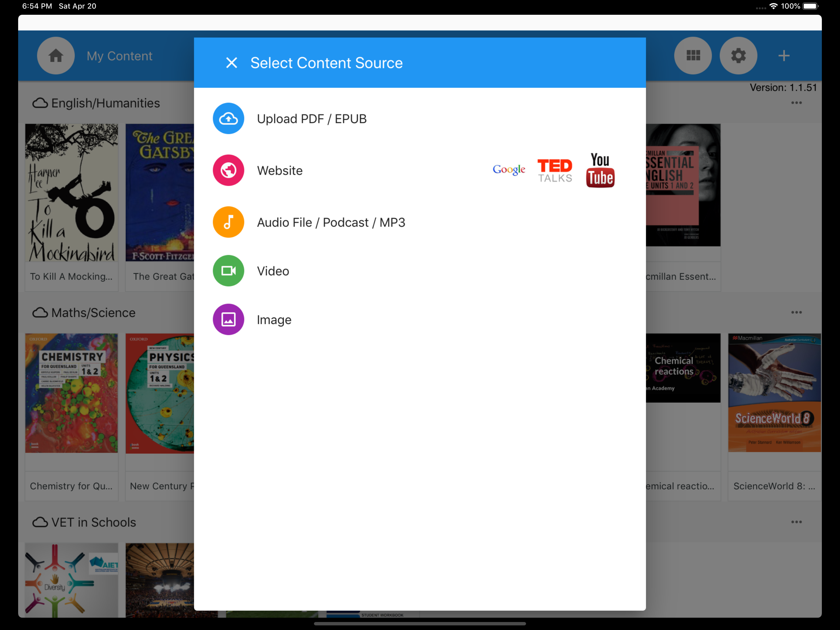
Task: Click the YouTube logo
Action: [600, 170]
